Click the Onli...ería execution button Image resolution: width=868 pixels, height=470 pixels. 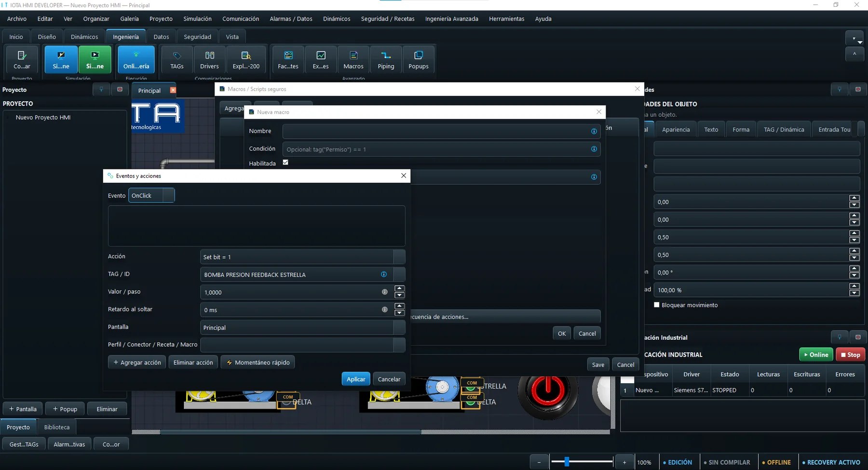(x=136, y=59)
